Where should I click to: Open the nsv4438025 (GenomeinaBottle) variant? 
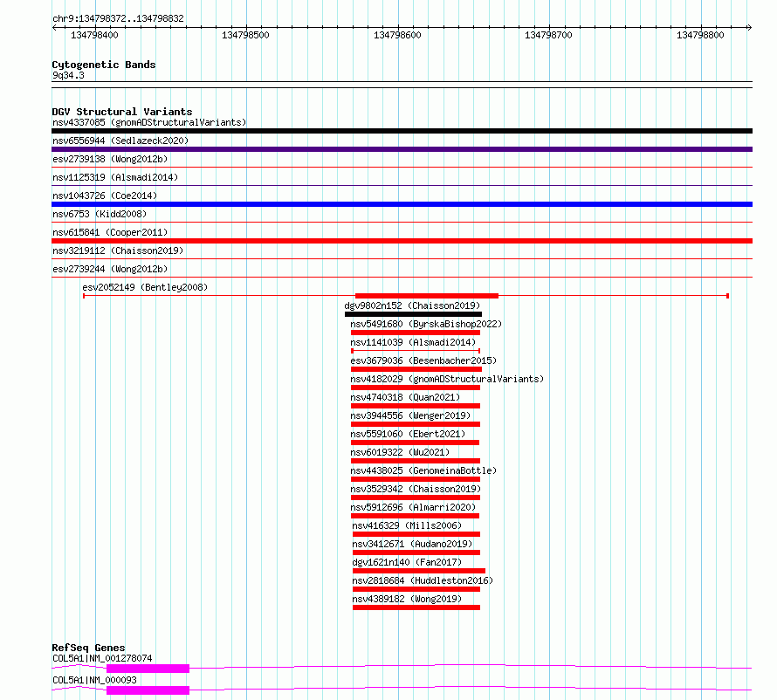click(x=423, y=470)
